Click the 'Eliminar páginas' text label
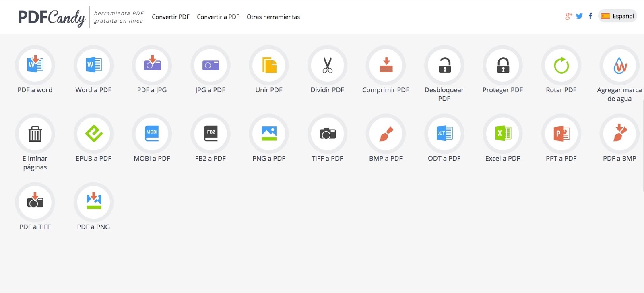Viewport: 644px width, 293px height. click(x=35, y=163)
